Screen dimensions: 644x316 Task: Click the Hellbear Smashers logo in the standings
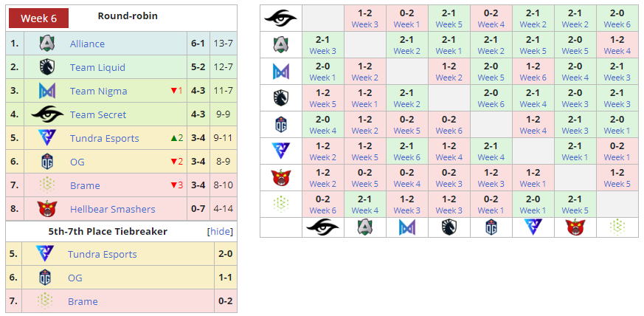[x=46, y=209]
